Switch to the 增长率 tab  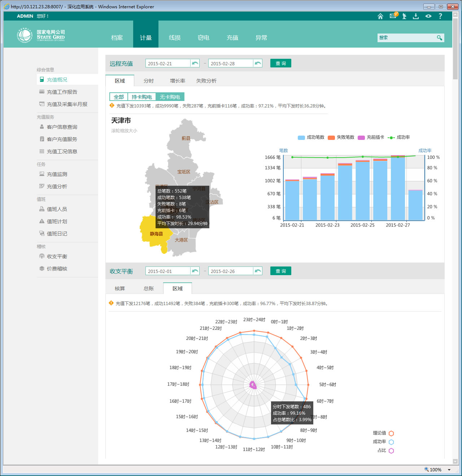pos(178,81)
